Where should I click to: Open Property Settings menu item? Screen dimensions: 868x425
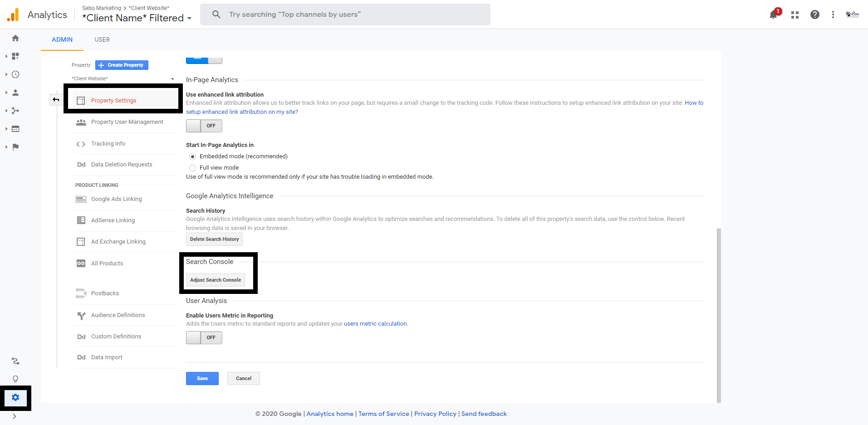[x=125, y=100]
